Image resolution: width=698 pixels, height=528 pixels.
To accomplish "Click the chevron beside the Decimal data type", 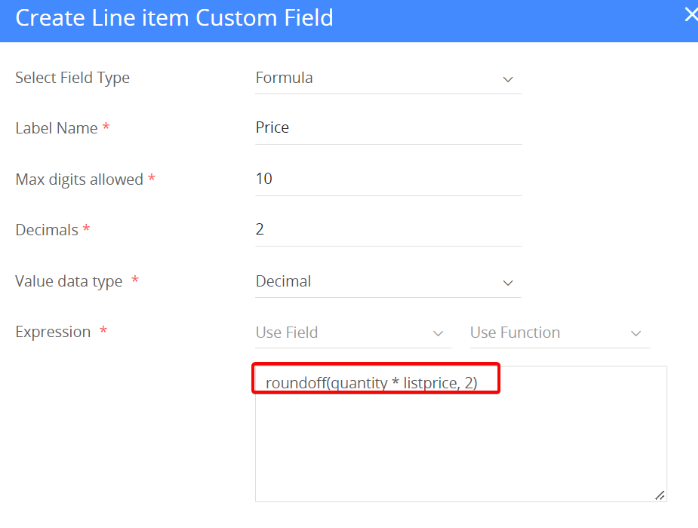I will 507,283.
